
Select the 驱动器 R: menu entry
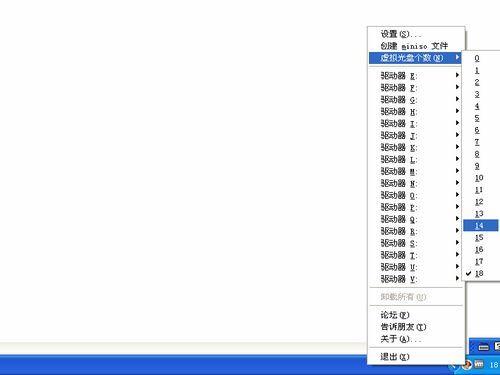pyautogui.click(x=416, y=231)
